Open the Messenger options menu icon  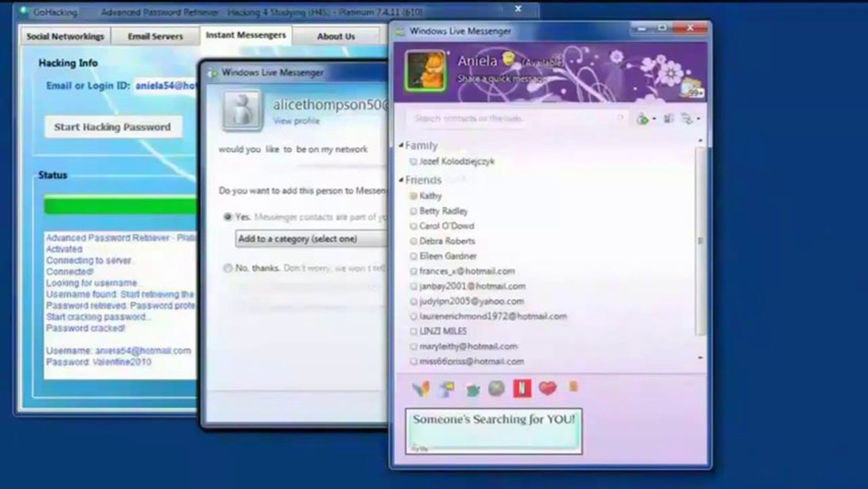point(687,119)
